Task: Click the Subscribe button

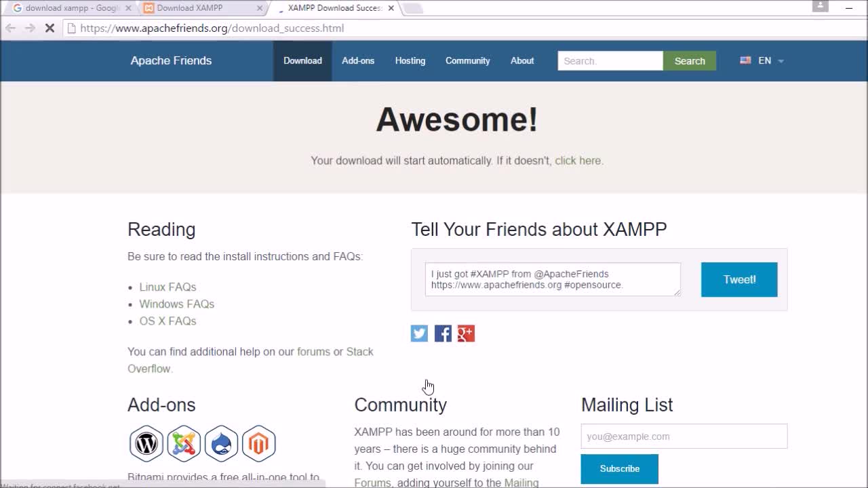Action: pyautogui.click(x=619, y=469)
